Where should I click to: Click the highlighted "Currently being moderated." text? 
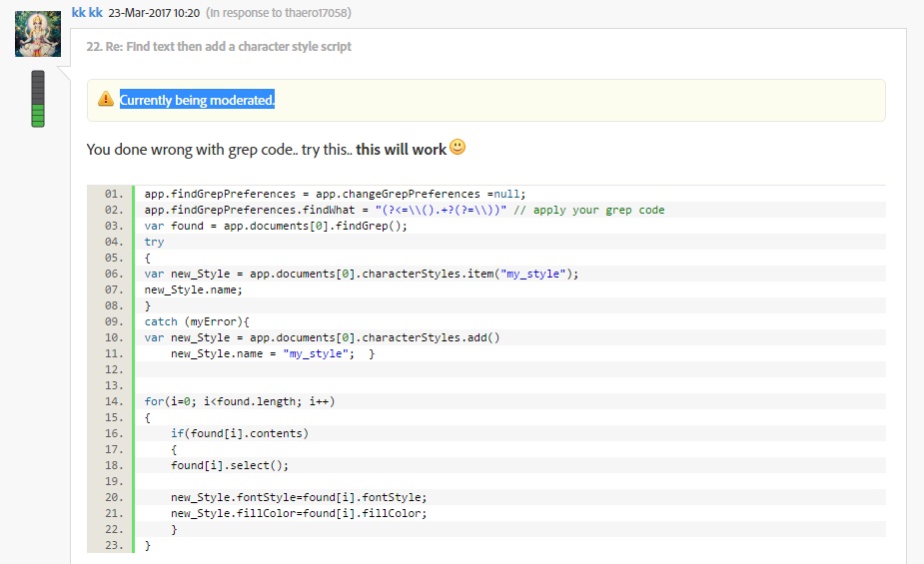197,100
